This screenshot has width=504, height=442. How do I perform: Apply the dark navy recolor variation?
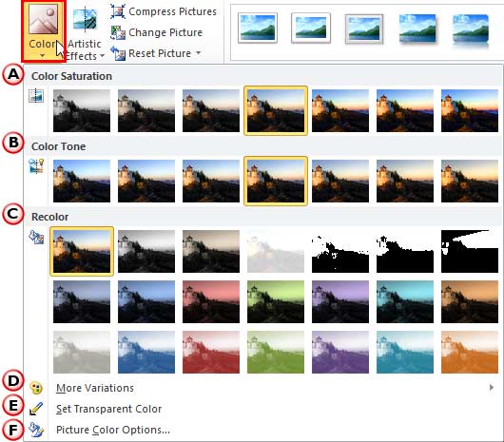coord(82,301)
